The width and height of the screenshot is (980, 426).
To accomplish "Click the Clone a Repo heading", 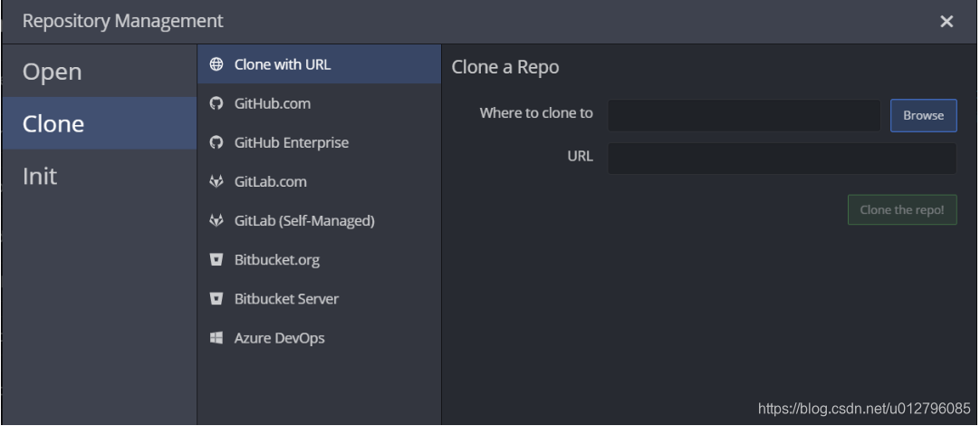I will tap(505, 67).
